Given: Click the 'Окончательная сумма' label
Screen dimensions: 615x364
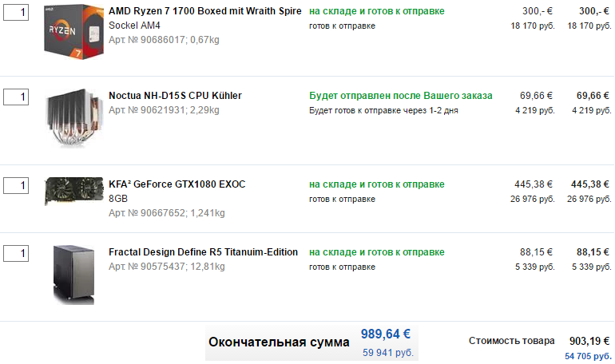Looking at the screenshot, I should pyautogui.click(x=279, y=342).
